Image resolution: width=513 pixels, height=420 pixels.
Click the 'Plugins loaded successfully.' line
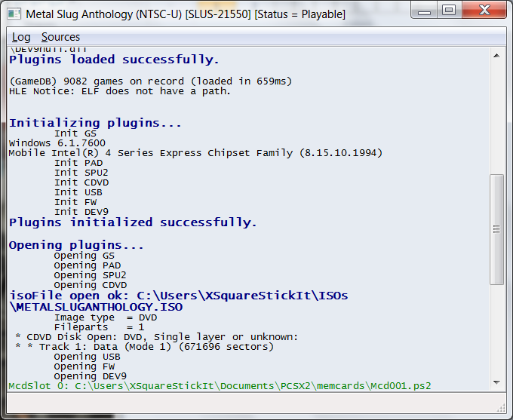114,60
